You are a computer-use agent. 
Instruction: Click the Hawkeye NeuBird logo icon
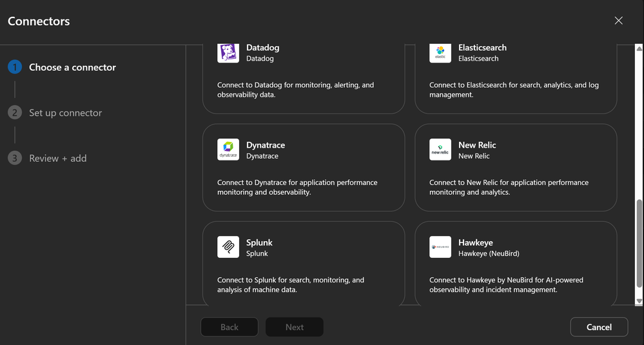point(440,247)
